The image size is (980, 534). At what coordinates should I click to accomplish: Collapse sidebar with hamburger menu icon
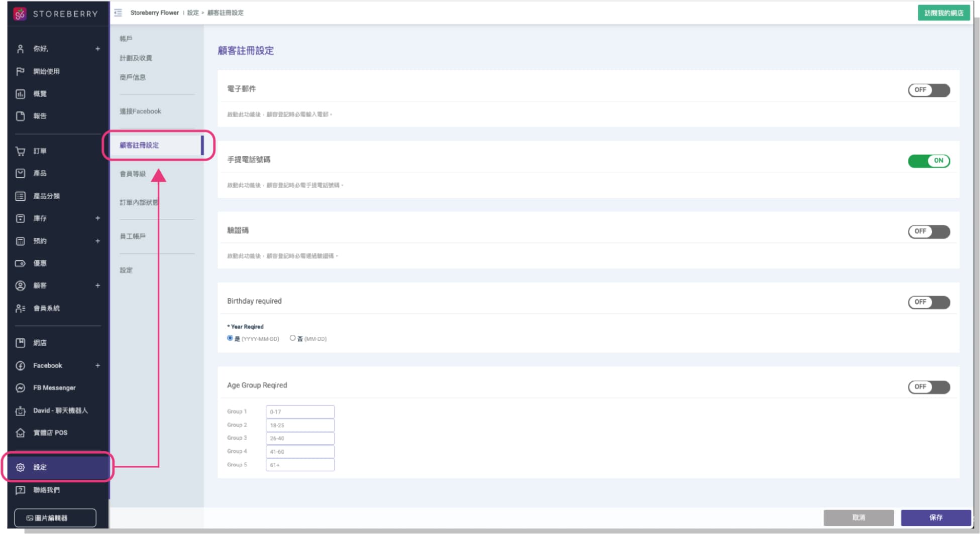tap(118, 13)
